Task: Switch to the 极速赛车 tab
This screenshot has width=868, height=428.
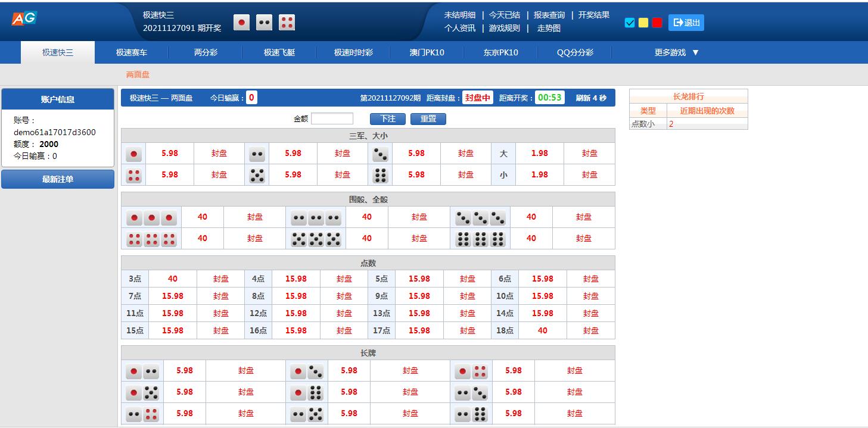Action: click(132, 52)
